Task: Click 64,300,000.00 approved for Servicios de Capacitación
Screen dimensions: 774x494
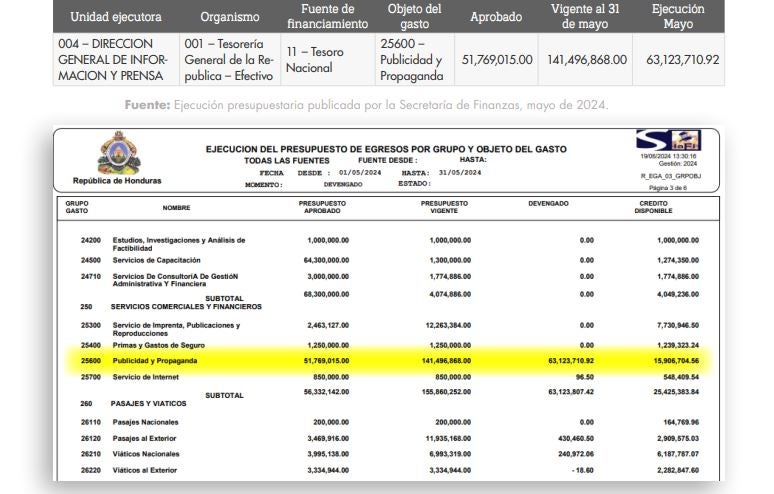Action: tap(326, 260)
